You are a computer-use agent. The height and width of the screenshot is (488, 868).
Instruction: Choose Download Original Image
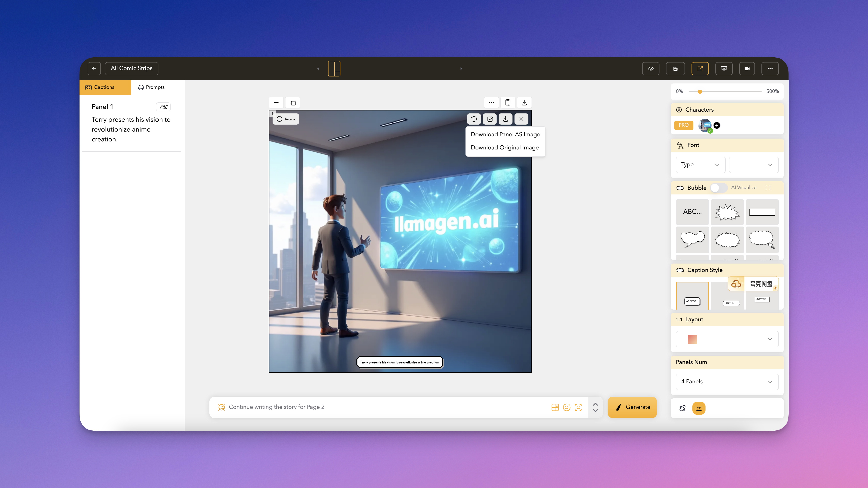pos(504,148)
